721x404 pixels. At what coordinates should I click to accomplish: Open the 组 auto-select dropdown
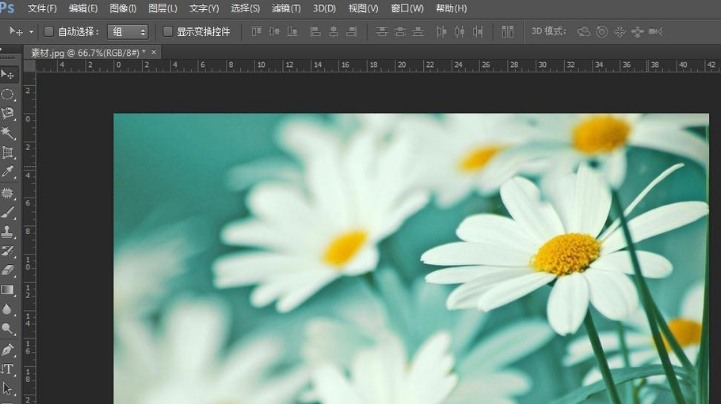128,32
